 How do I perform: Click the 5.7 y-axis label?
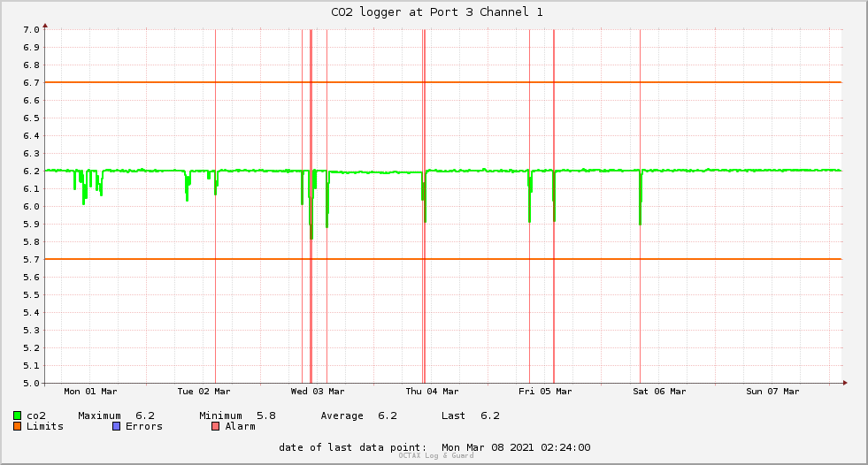[x=31, y=260]
